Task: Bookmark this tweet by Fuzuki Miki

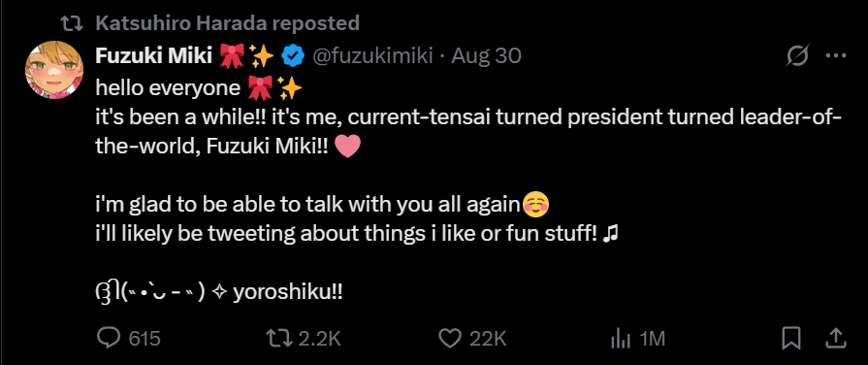Action: [791, 338]
